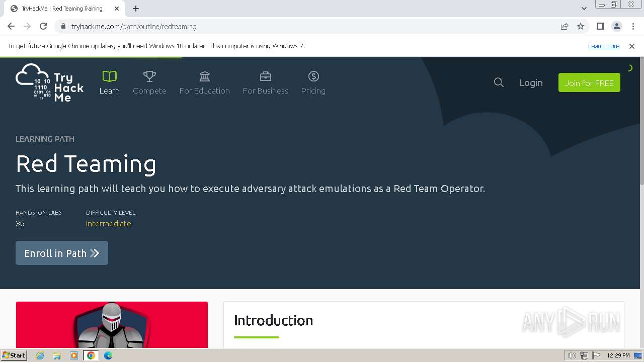Click the Red Teaming page title
Image resolution: width=644 pixels, height=362 pixels.
86,164
